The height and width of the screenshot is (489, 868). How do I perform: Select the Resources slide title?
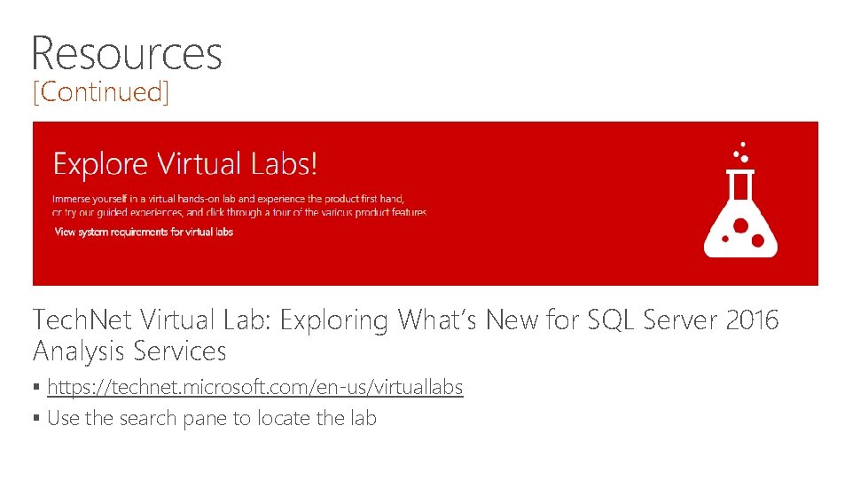point(127,52)
